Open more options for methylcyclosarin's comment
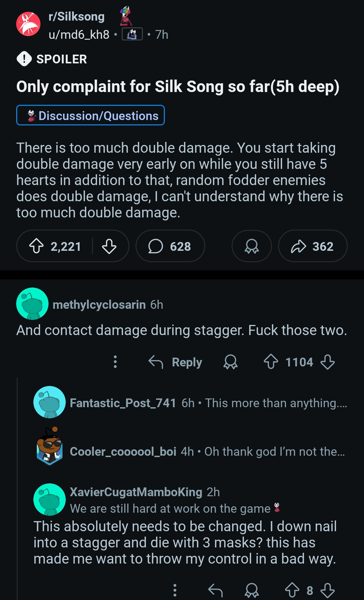This screenshot has width=364, height=600. pyautogui.click(x=115, y=362)
